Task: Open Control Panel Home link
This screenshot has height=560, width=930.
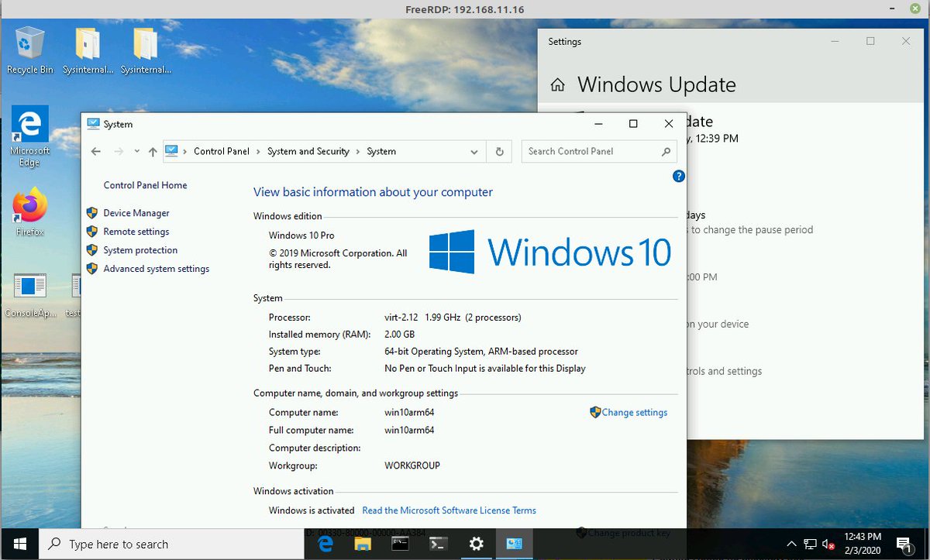Action: 145,186
